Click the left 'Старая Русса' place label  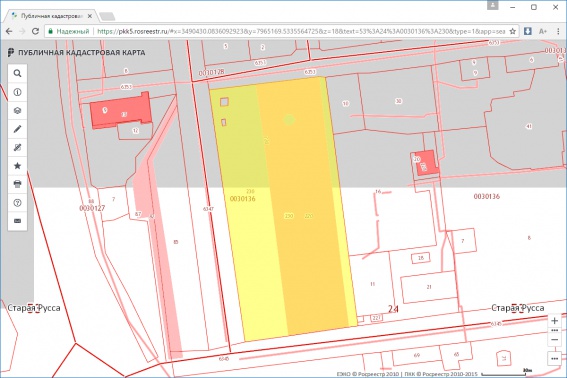point(34,308)
